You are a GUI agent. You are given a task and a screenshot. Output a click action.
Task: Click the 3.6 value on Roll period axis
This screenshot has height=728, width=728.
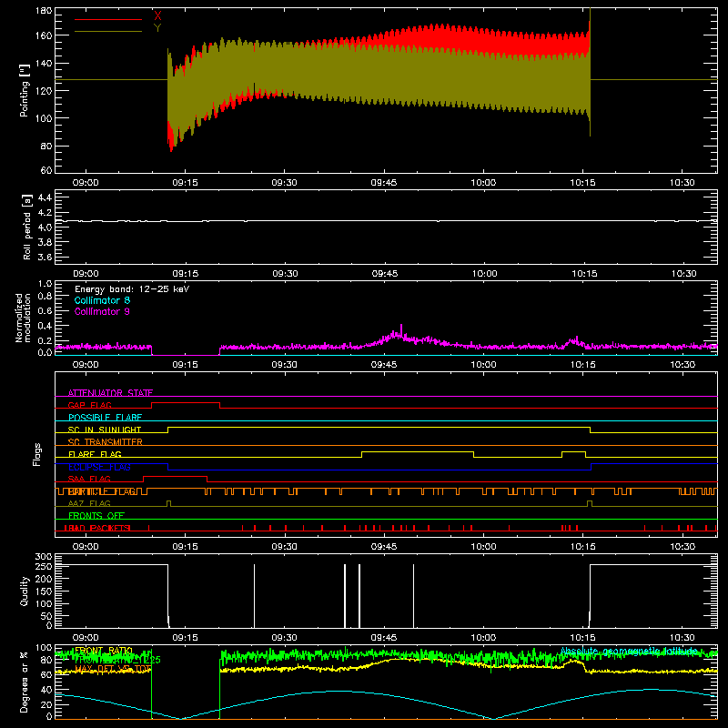(45, 257)
